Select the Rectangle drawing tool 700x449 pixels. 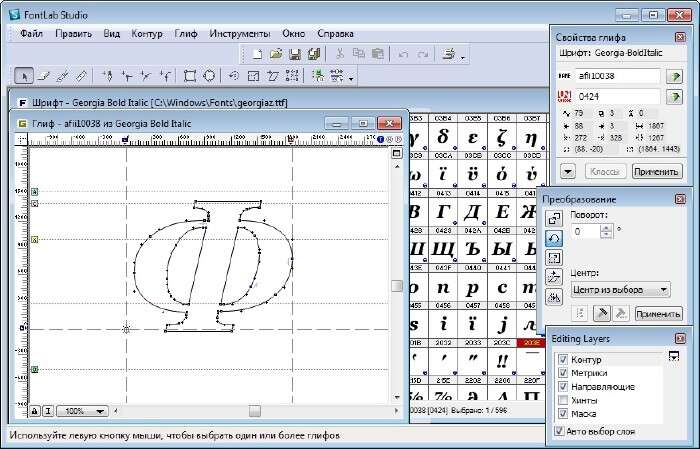tap(190, 76)
